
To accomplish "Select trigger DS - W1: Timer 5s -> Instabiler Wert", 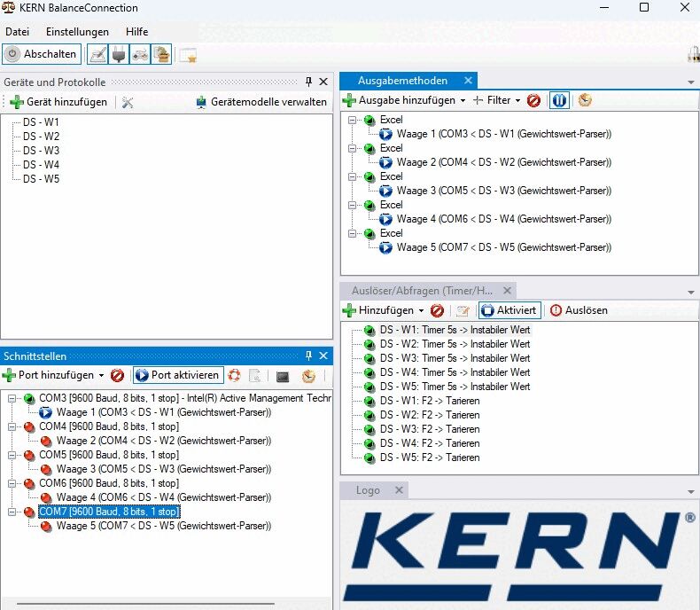I will pos(455,330).
